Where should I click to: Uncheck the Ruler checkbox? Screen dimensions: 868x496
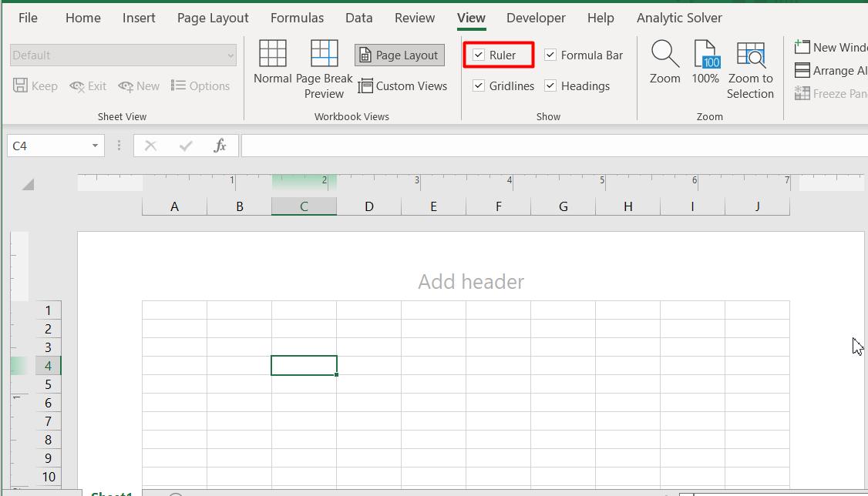pos(479,55)
